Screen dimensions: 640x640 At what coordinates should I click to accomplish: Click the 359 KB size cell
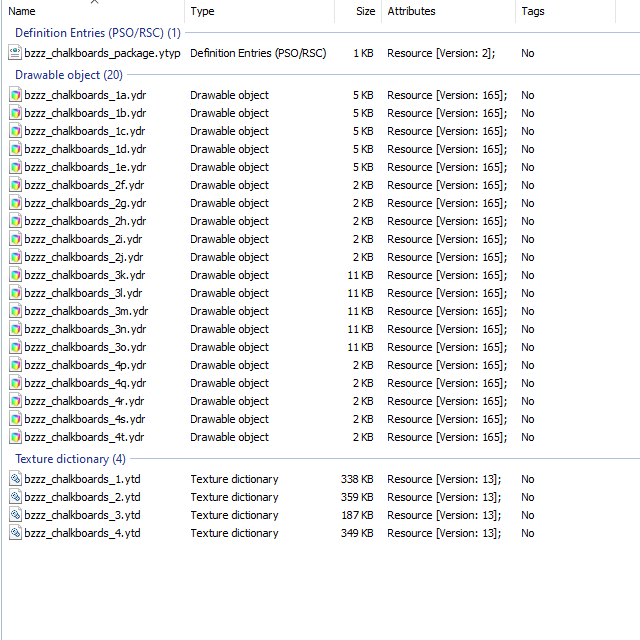tap(357, 497)
